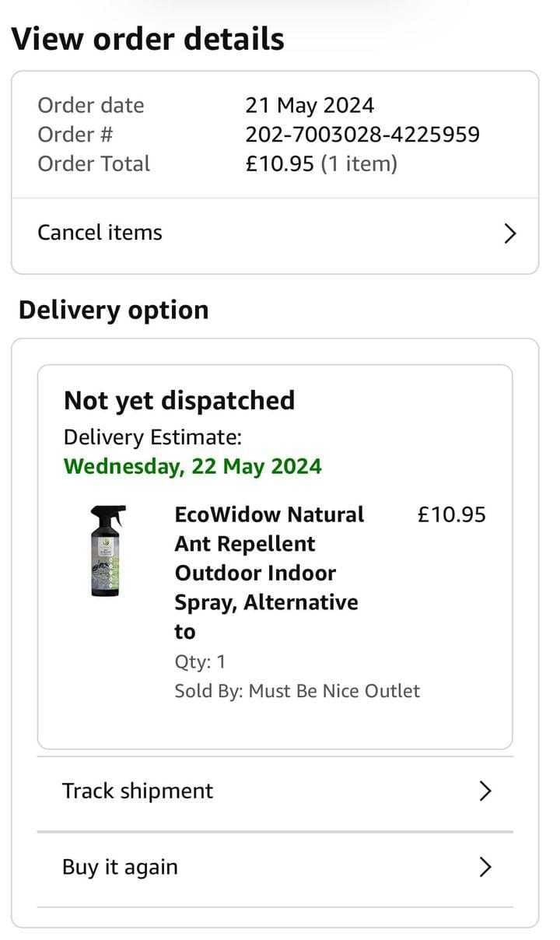Click the Qty: 1 quantity text
This screenshot has height=940, width=560.
(x=200, y=662)
